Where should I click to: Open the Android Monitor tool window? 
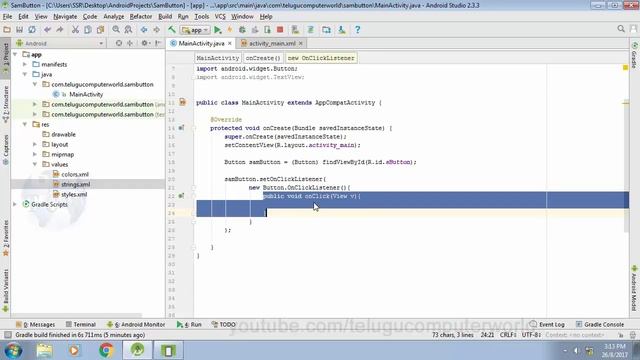(136, 324)
